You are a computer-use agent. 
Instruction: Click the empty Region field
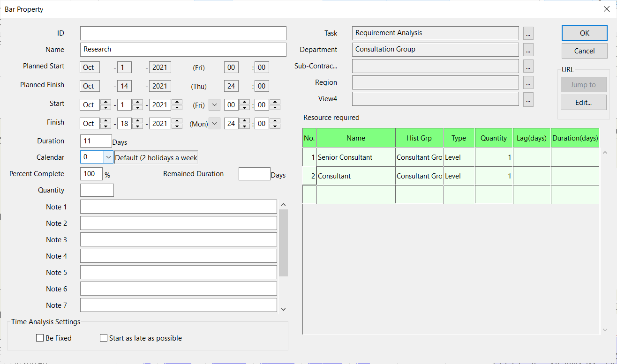click(x=435, y=82)
